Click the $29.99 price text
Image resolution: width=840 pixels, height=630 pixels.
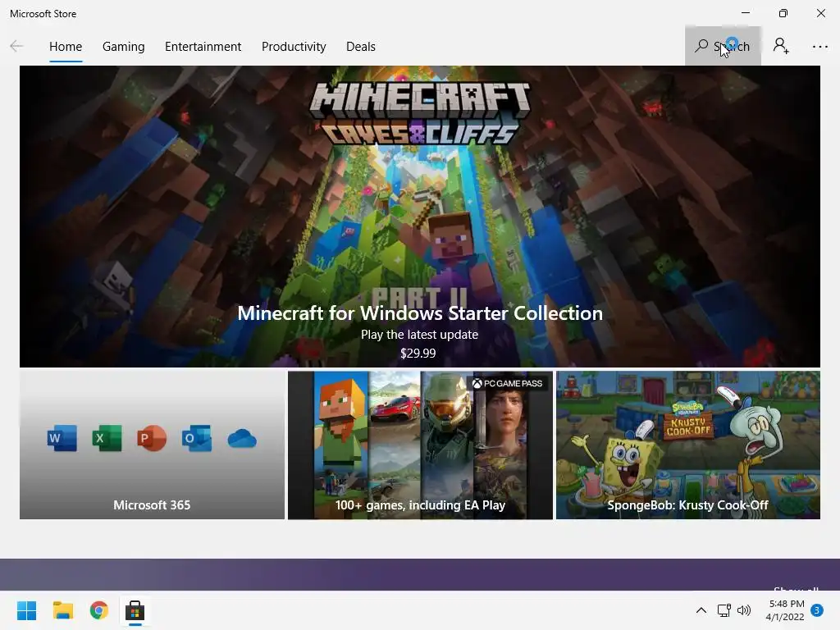tap(418, 353)
